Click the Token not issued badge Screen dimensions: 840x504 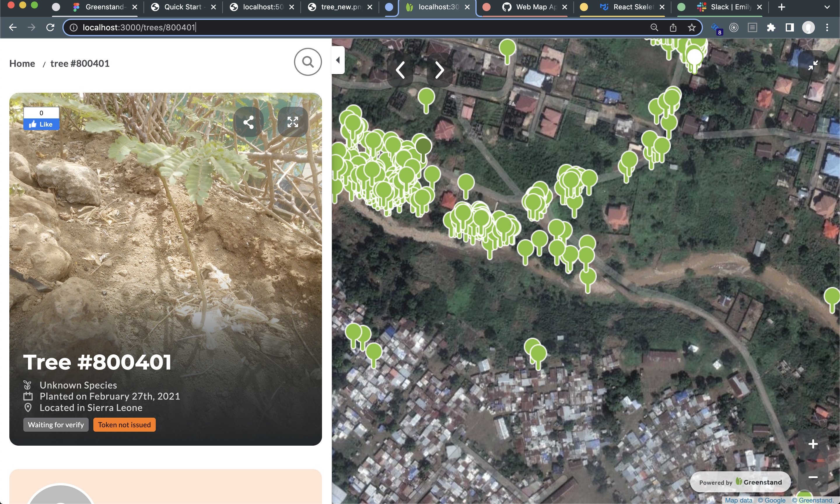pos(124,425)
